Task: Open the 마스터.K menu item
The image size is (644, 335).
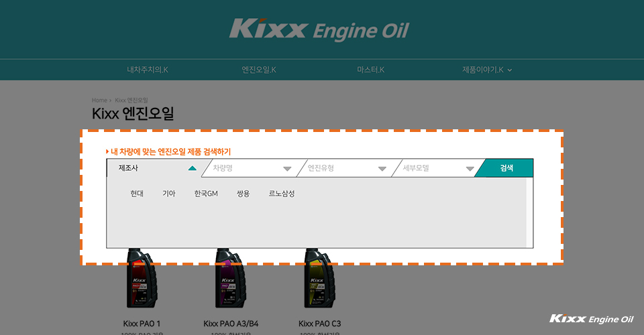Action: click(x=370, y=70)
